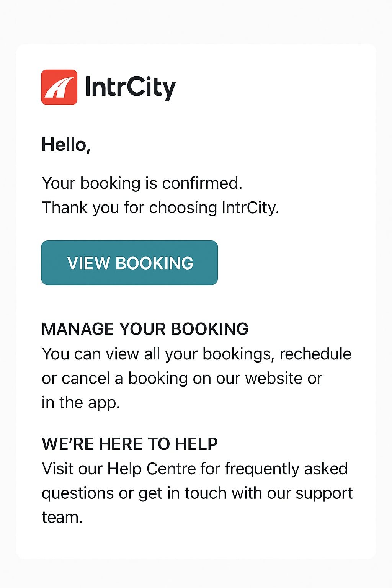Click "in the app." text
Viewport: 392px width, 588px height.
click(x=81, y=402)
